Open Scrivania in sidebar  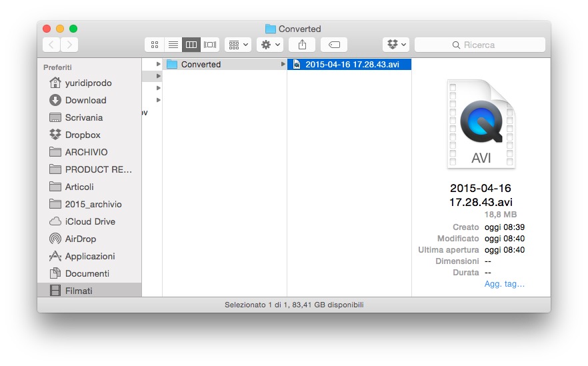click(89, 117)
